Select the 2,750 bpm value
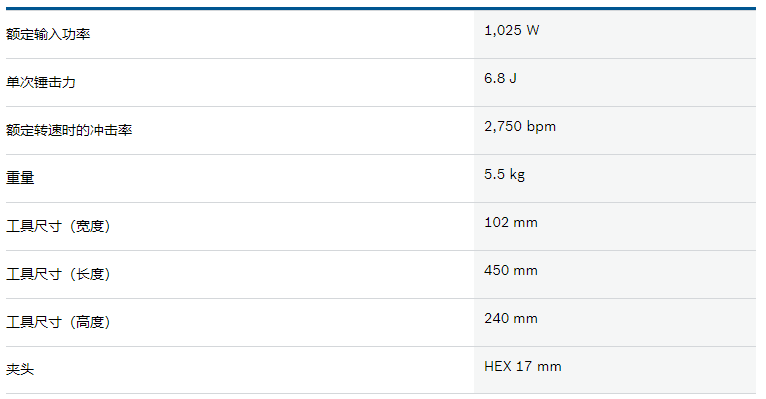The height and width of the screenshot is (399, 766). [520, 126]
